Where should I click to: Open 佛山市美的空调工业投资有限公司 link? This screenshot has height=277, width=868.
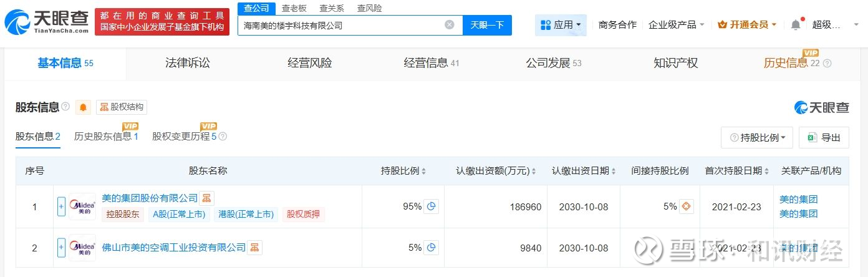click(x=174, y=247)
